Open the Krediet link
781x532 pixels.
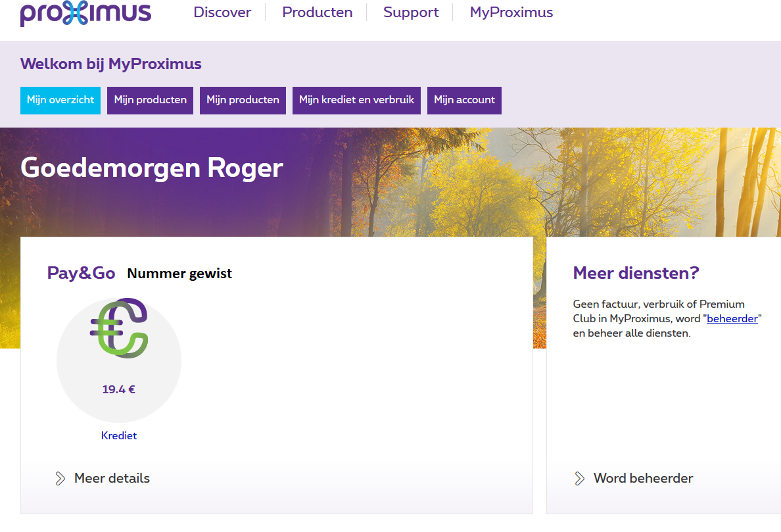pyautogui.click(x=118, y=435)
